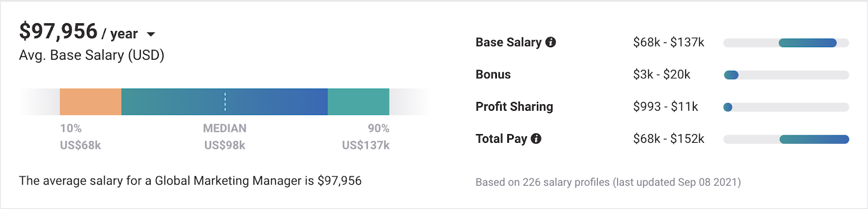Click the Base Salary range bar
This screenshot has height=209, width=868.
pyautogui.click(x=786, y=43)
